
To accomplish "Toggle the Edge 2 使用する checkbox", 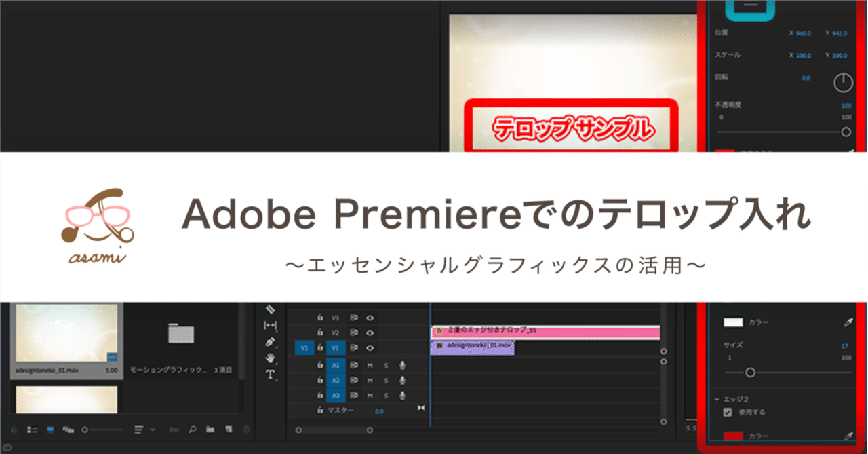I will (x=728, y=412).
